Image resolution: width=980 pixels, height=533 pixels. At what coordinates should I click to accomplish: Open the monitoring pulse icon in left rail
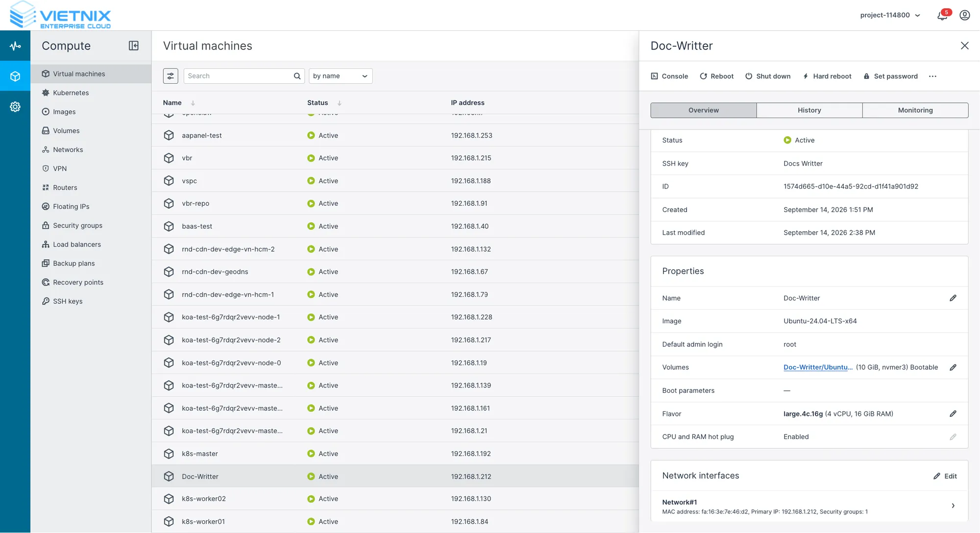point(15,46)
